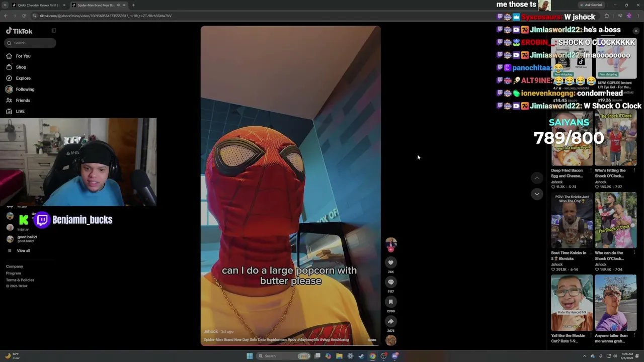
Task: Open the Explore page
Action: click(18, 78)
